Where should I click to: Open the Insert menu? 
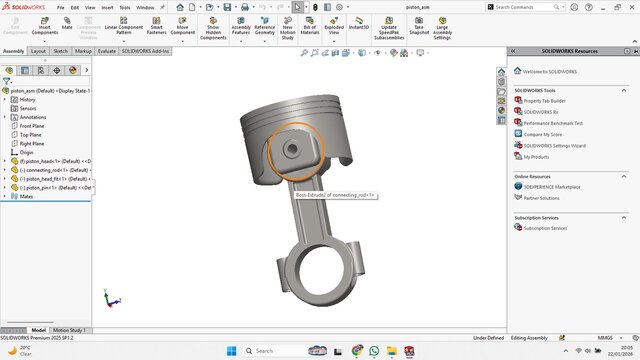pos(107,7)
